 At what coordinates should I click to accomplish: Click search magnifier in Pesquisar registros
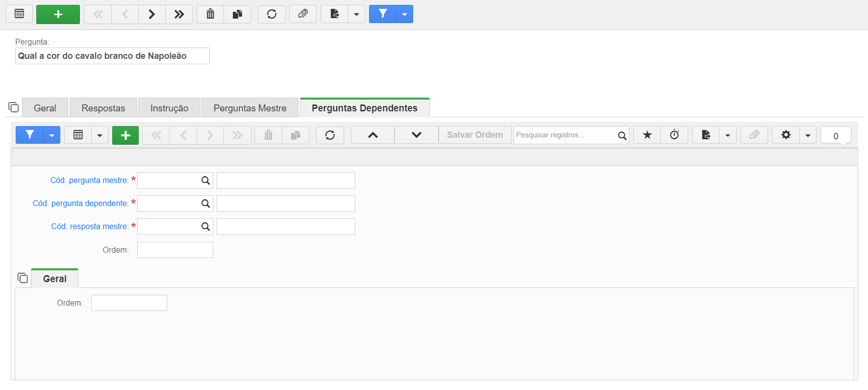pyautogui.click(x=622, y=135)
